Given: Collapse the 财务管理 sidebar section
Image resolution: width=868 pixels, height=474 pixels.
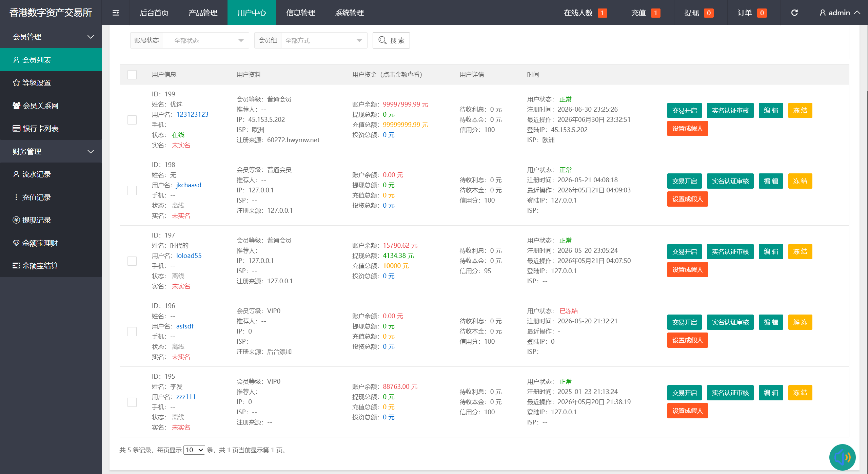Looking at the screenshot, I should tap(51, 151).
